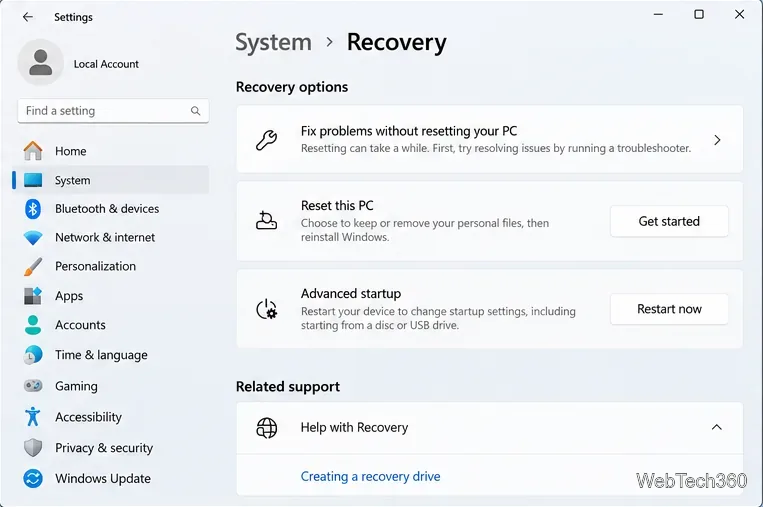Click the breadcrumb arrow between System and Recovery
The height and width of the screenshot is (507, 763).
pos(330,42)
